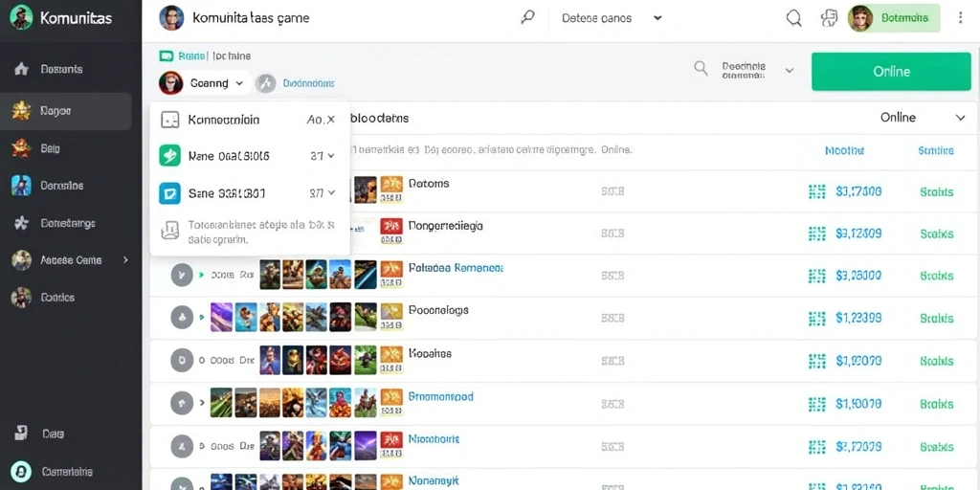Click the red badge in Dongemediega row
The image size is (980, 490).
click(x=391, y=231)
